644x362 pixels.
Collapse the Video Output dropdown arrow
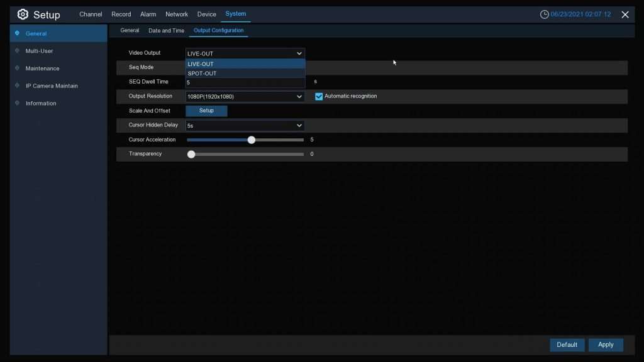pos(299,54)
